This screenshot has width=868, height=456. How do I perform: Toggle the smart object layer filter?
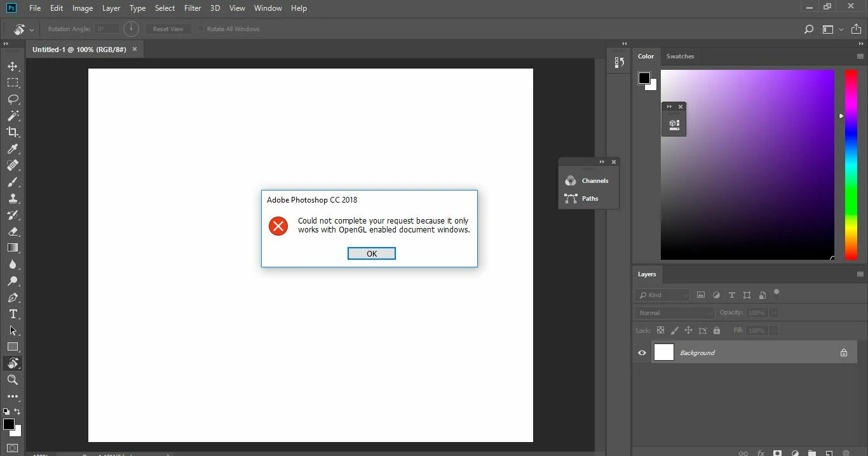[x=762, y=295]
